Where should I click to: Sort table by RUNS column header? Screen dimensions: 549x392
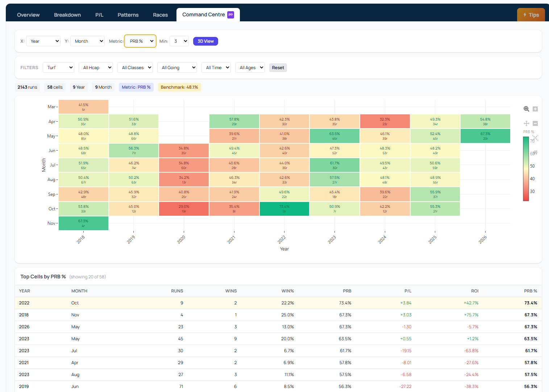point(177,291)
